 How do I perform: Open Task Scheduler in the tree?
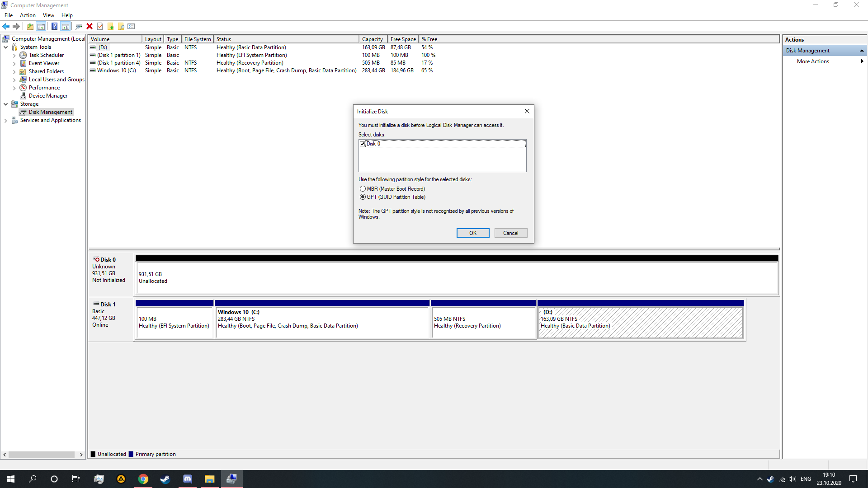(46, 55)
